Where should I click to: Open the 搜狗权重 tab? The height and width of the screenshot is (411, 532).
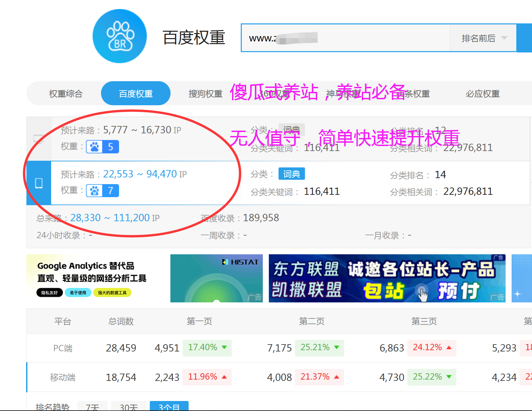pyautogui.click(x=205, y=94)
